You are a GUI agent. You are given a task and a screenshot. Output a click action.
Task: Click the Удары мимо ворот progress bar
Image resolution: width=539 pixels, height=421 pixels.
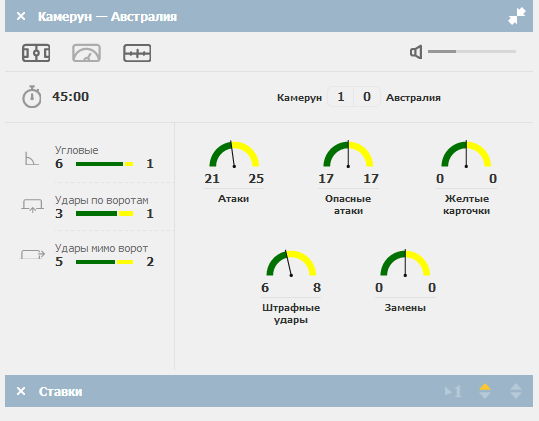[104, 262]
